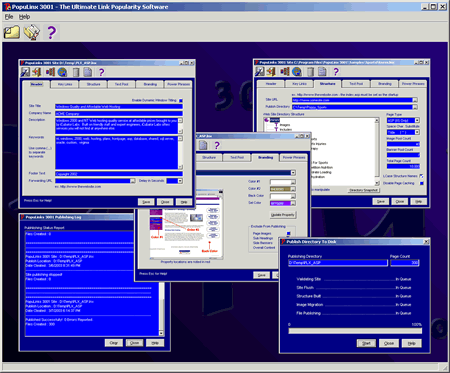This screenshot has width=450, height=373.
Task: Switch to Text Pool tab in PLX_ASP site window
Action: click(x=122, y=84)
